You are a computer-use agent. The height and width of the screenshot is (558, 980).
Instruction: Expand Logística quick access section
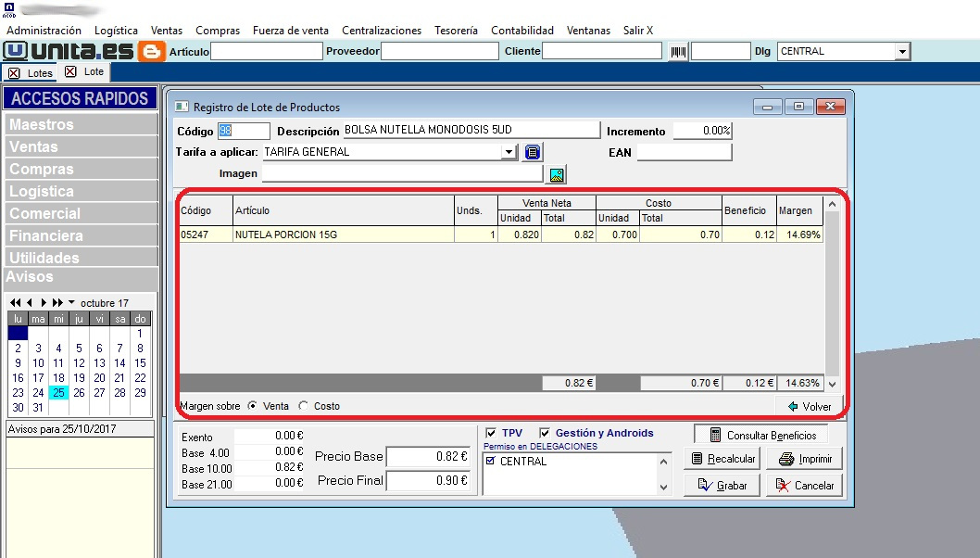click(x=81, y=192)
